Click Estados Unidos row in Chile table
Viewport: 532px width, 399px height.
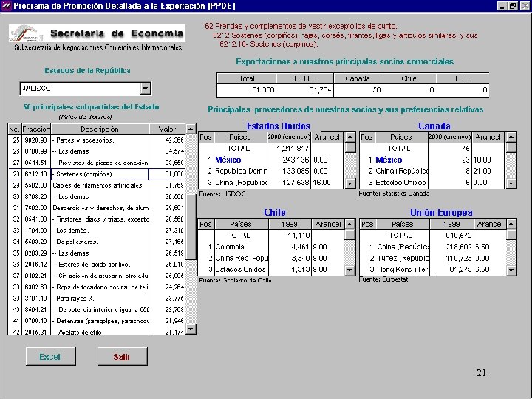click(270, 270)
